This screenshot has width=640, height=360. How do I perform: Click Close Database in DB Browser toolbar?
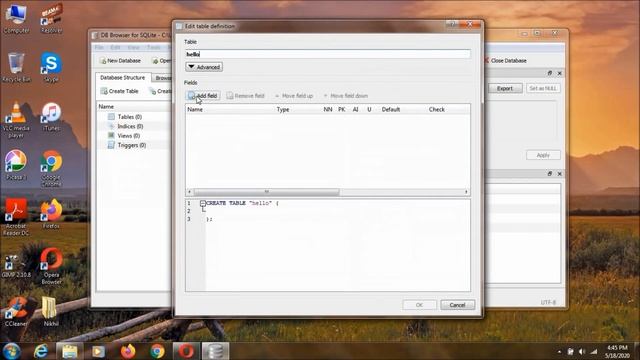pyautogui.click(x=505, y=60)
